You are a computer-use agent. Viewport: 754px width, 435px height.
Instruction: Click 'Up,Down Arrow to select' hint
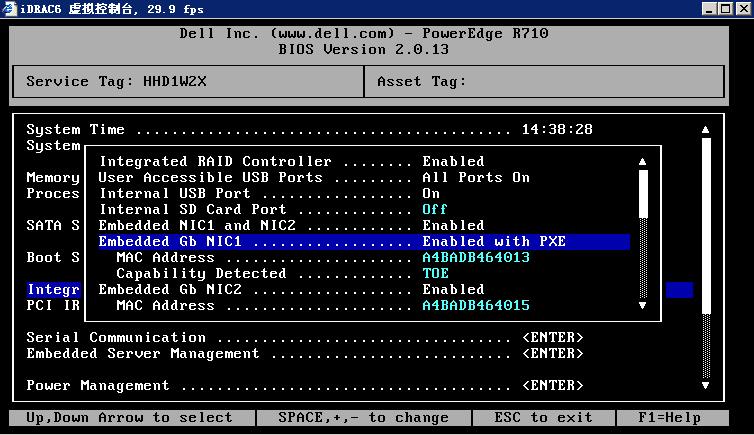[129, 417]
